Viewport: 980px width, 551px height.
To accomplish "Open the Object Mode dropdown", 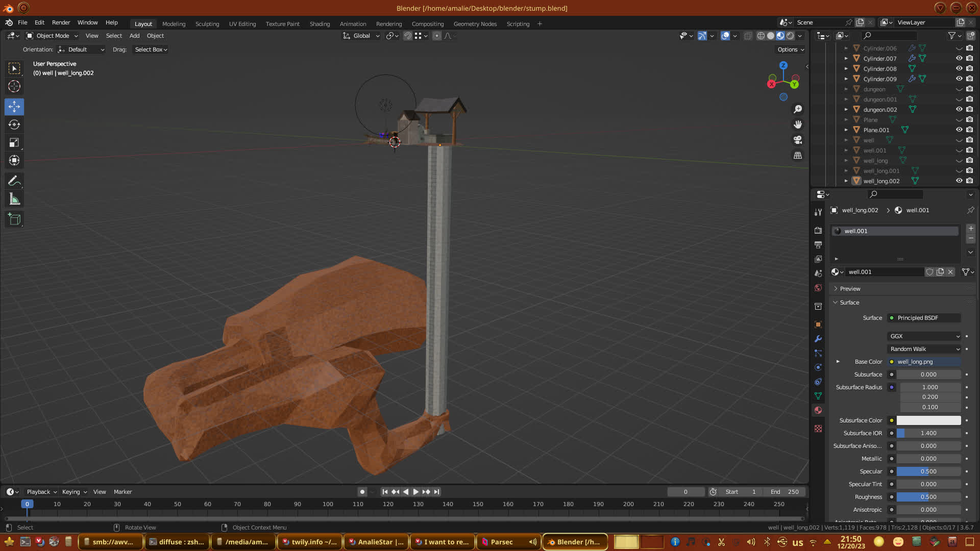I will click(x=52, y=36).
